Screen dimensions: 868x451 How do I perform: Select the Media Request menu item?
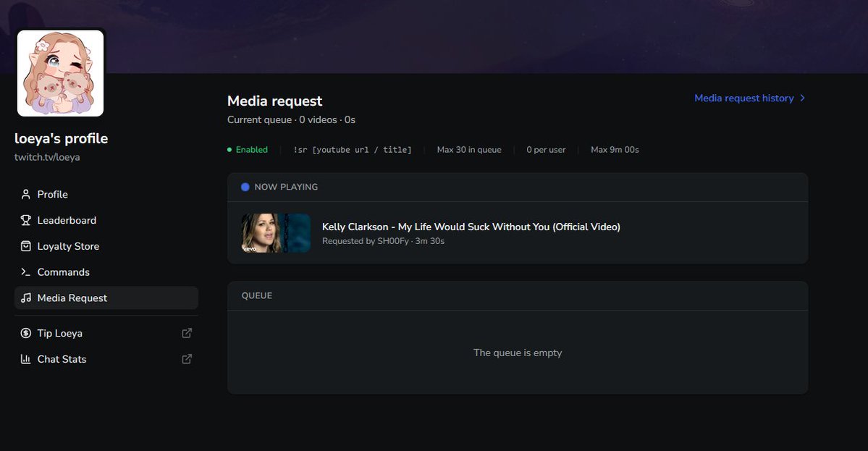click(x=106, y=298)
